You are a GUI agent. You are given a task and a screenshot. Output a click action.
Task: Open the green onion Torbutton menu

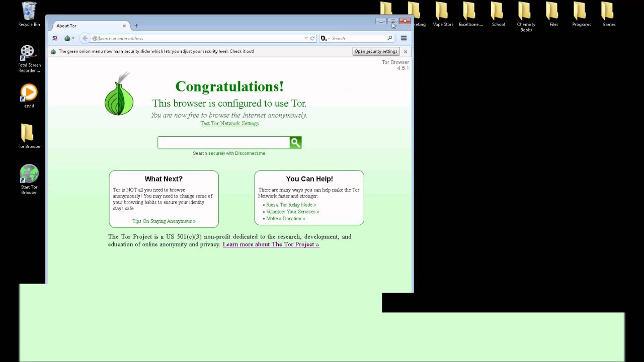(69, 38)
